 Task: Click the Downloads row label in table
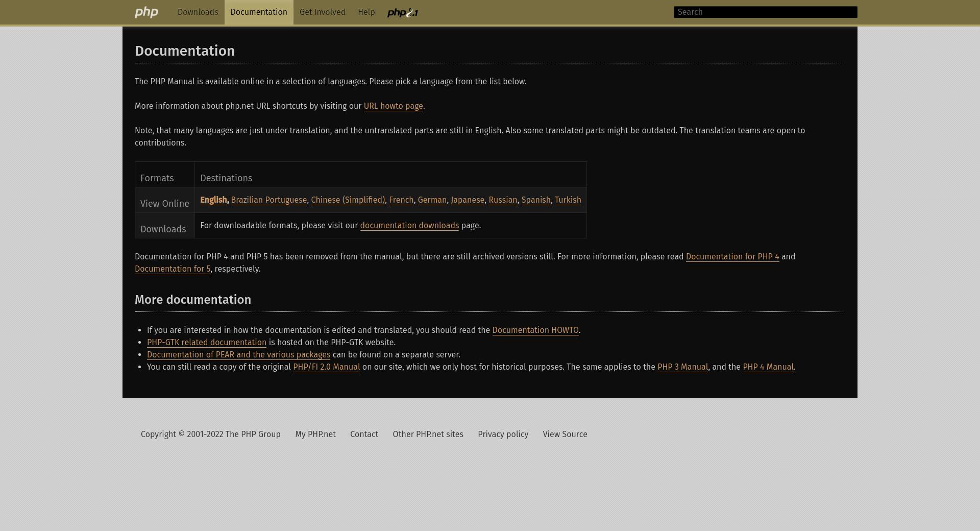(165, 226)
